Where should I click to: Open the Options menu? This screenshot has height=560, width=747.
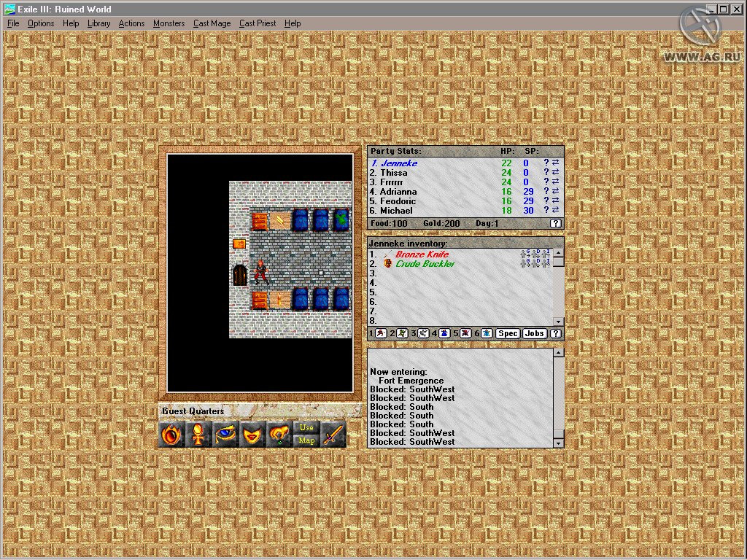pyautogui.click(x=41, y=23)
